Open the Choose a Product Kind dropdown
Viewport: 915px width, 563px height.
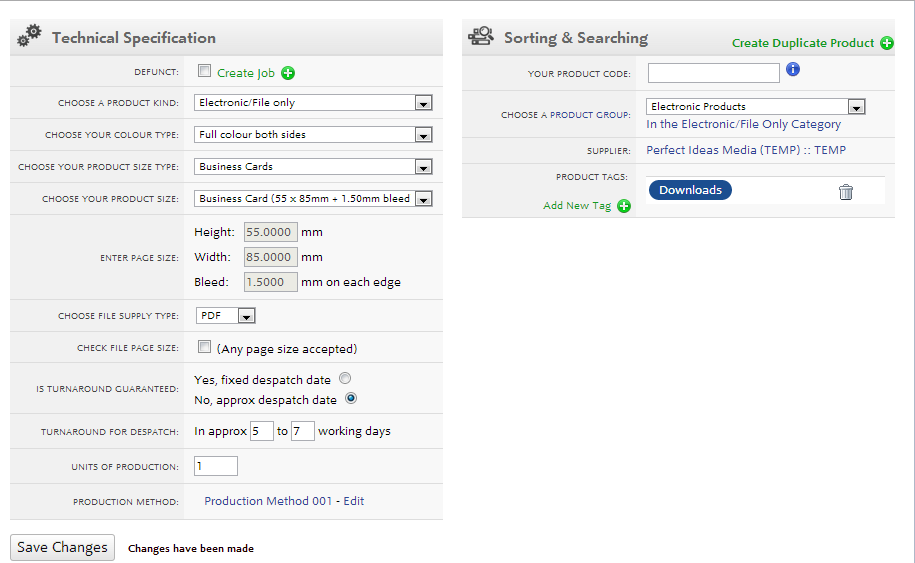[x=313, y=103]
